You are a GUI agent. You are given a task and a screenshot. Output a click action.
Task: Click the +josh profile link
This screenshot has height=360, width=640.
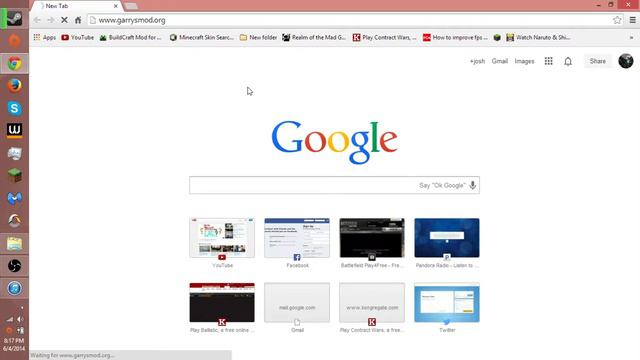pyautogui.click(x=477, y=61)
